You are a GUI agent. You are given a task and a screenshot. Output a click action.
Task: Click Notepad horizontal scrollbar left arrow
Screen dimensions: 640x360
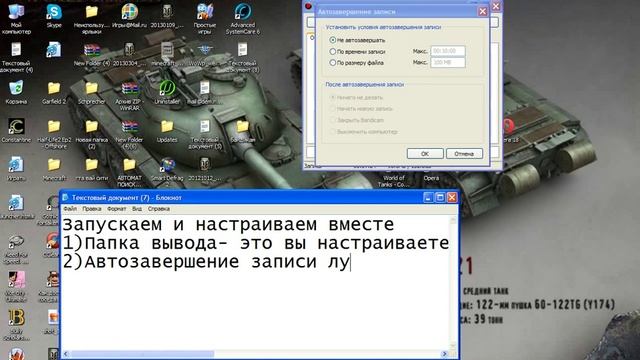(x=66, y=354)
